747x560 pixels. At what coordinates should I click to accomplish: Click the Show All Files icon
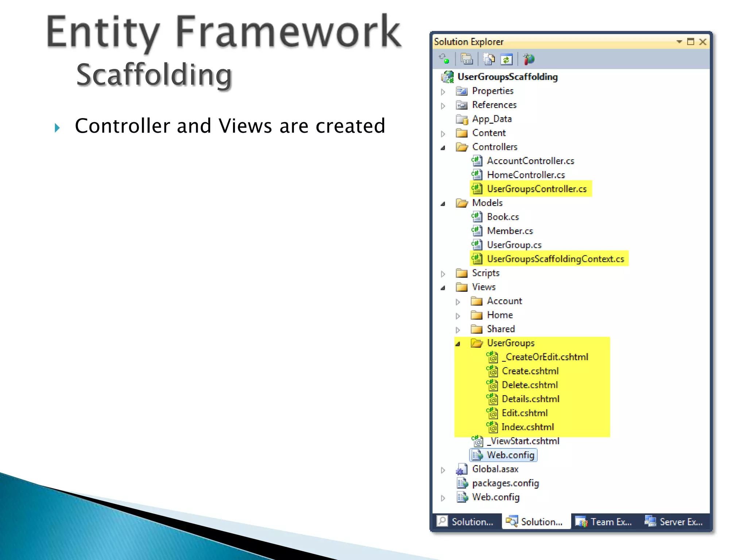pyautogui.click(x=489, y=59)
